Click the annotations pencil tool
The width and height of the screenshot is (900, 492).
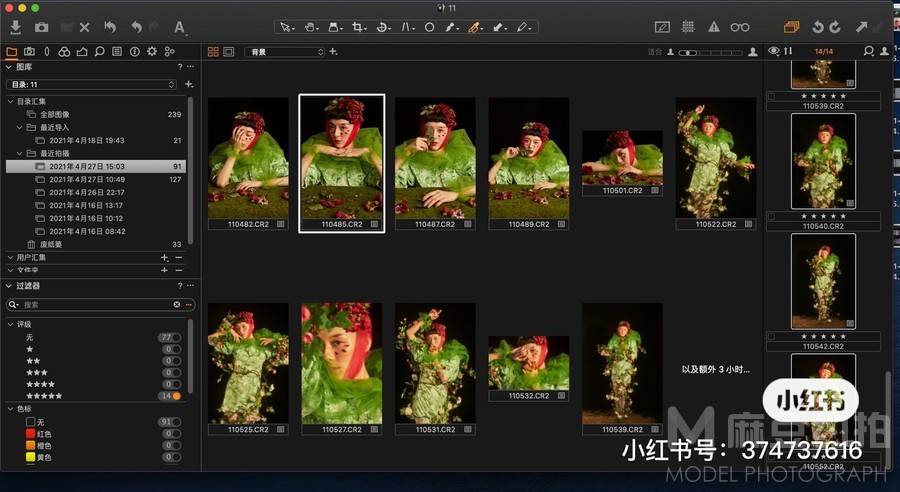click(x=523, y=27)
